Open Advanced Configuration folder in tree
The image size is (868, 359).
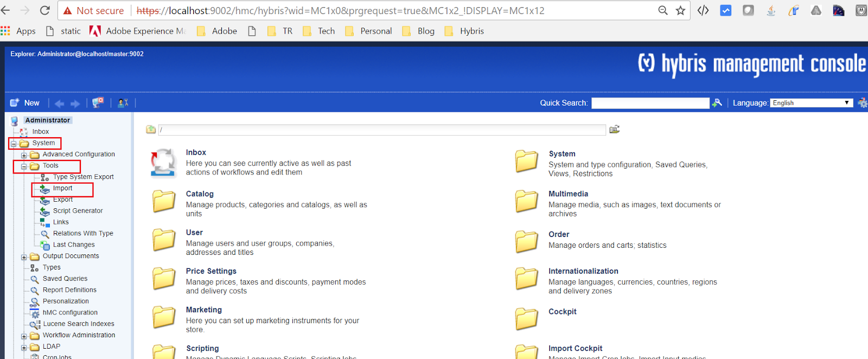79,155
